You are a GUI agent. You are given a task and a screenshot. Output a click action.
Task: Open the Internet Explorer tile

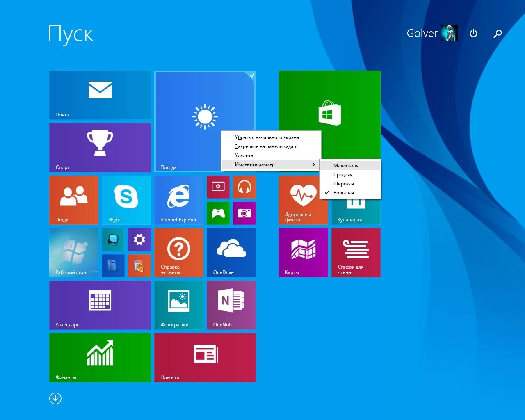(179, 200)
